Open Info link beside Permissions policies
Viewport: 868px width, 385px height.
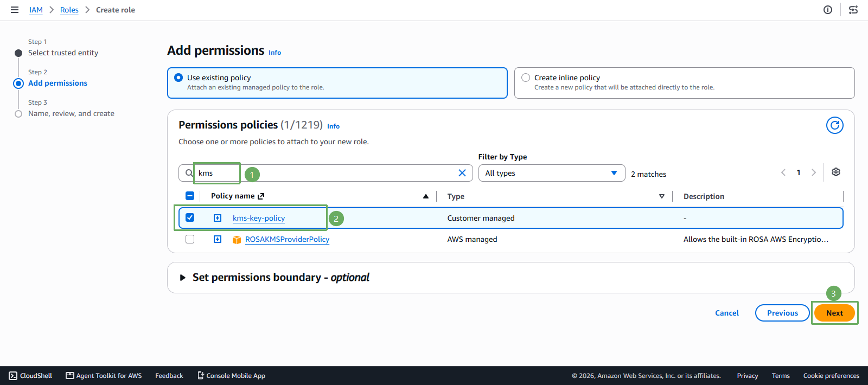[334, 126]
